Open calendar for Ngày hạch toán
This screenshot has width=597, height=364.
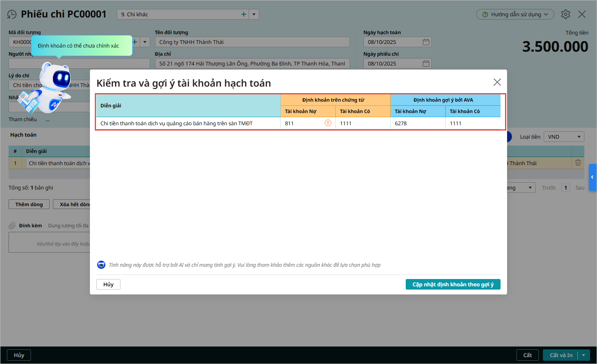(x=426, y=42)
